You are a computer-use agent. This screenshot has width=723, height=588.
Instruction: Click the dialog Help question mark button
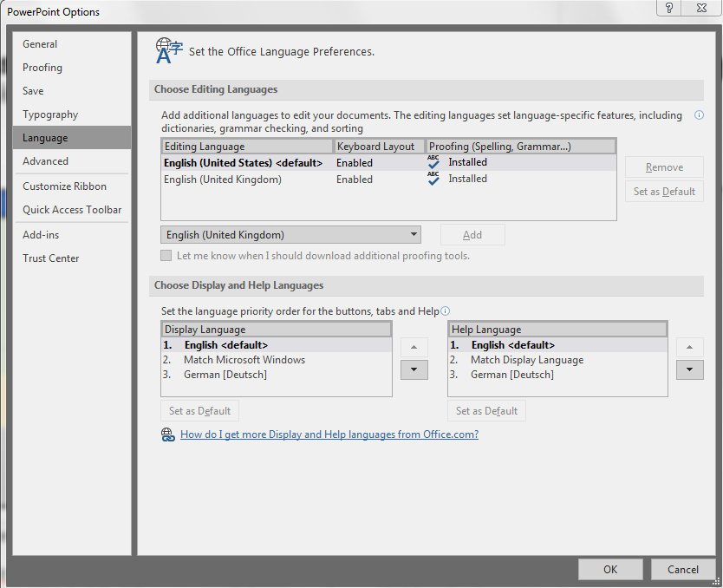point(669,8)
